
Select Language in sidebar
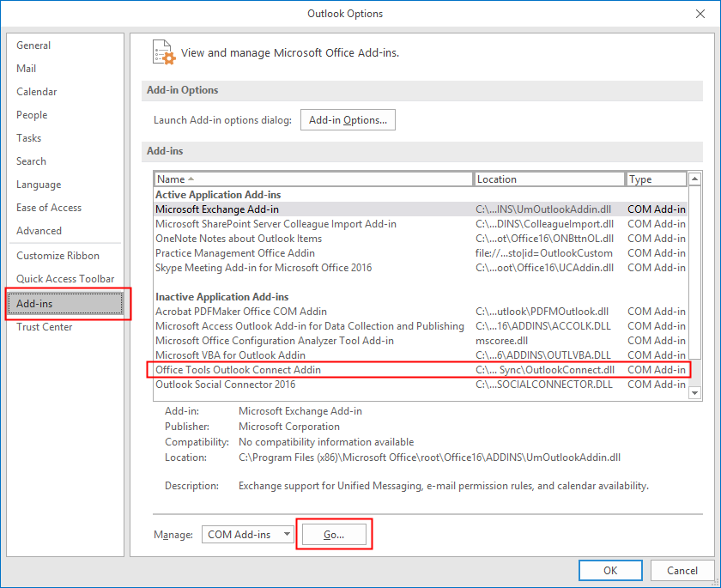(x=39, y=185)
